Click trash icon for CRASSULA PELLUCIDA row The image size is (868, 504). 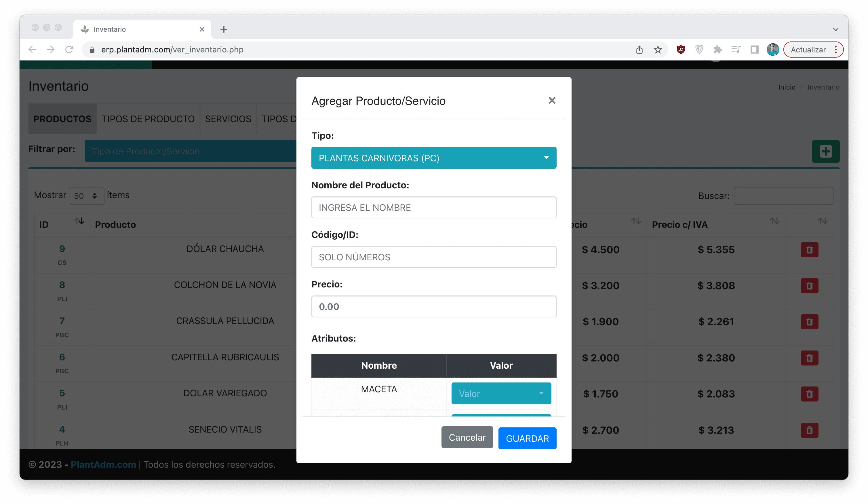tap(809, 322)
